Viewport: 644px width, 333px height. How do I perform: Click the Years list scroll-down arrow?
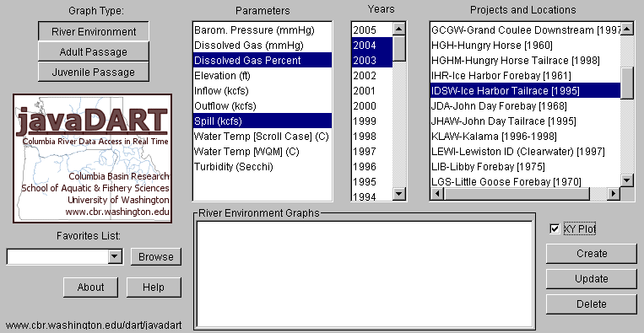click(x=399, y=194)
